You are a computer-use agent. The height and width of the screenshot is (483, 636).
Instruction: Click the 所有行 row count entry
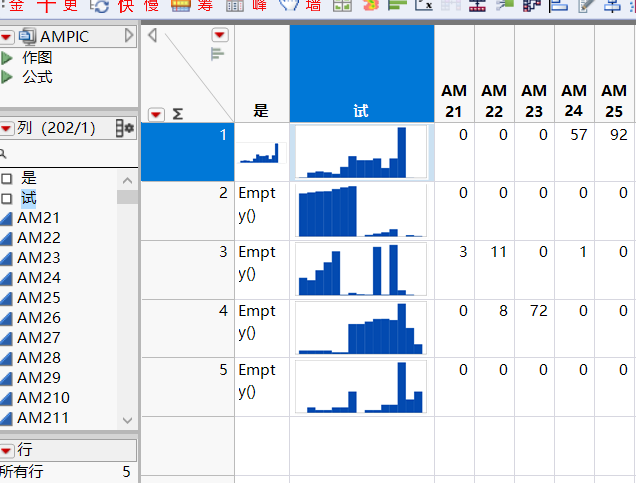[65, 472]
